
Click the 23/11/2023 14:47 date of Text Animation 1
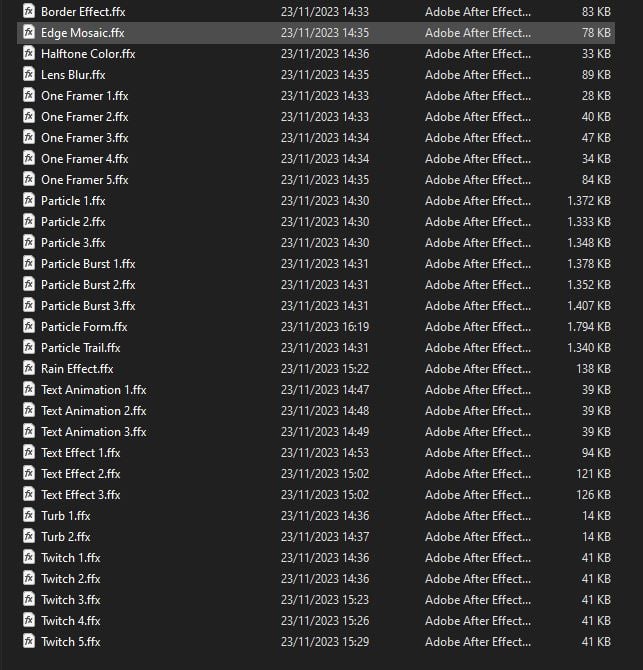[x=325, y=390]
